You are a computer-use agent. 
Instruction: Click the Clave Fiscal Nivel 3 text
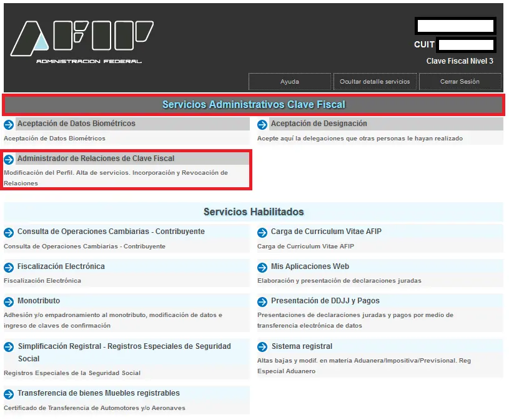[x=460, y=61]
